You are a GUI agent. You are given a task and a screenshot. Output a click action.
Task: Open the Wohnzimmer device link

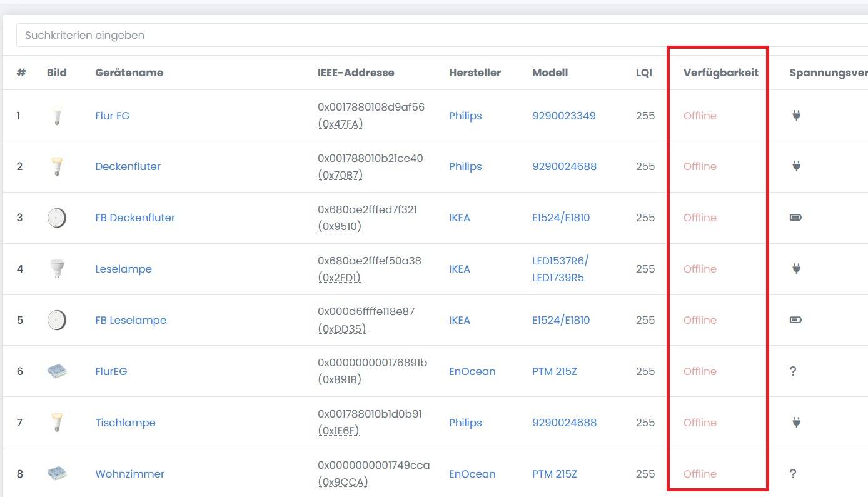pos(129,474)
